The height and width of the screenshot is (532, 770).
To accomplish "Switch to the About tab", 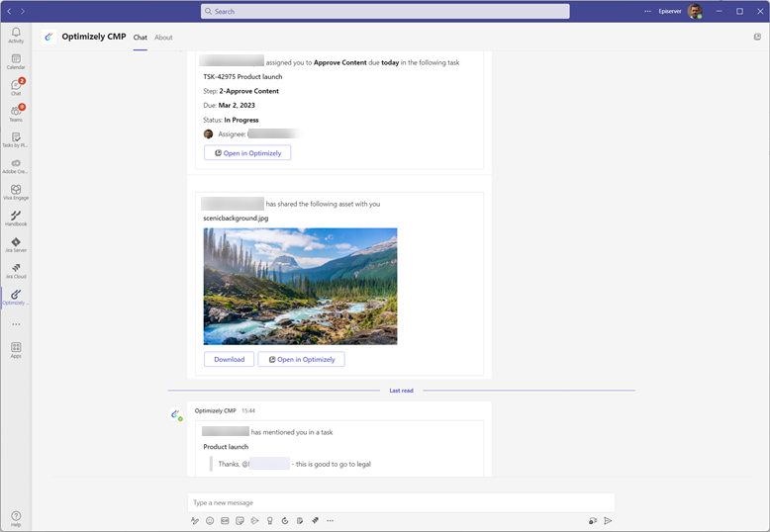I will (163, 38).
